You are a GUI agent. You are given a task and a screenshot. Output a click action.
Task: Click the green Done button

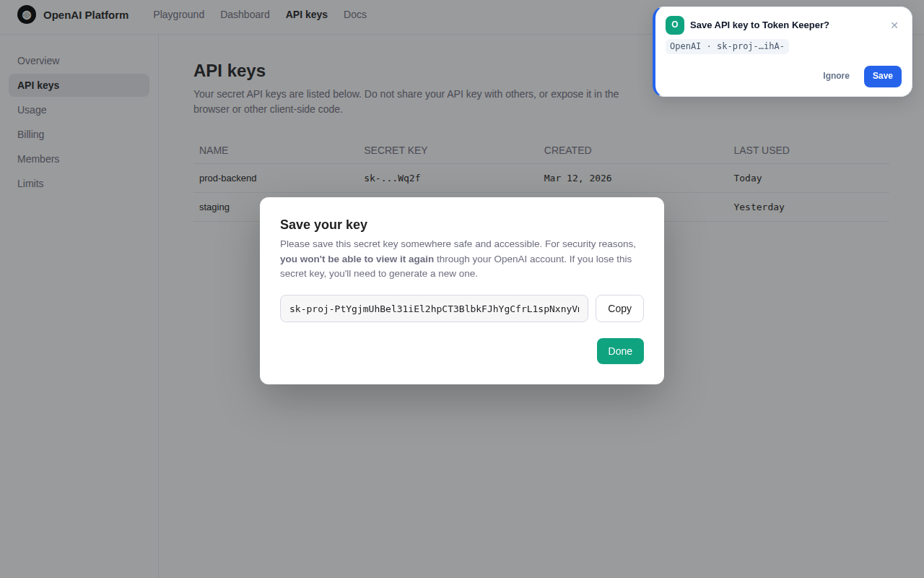[x=620, y=351]
